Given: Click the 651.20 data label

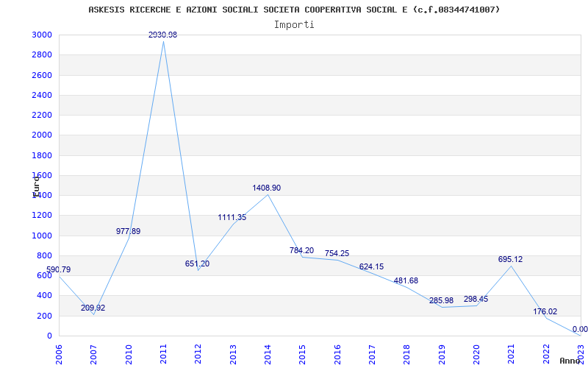Looking at the screenshot, I should point(197,264).
